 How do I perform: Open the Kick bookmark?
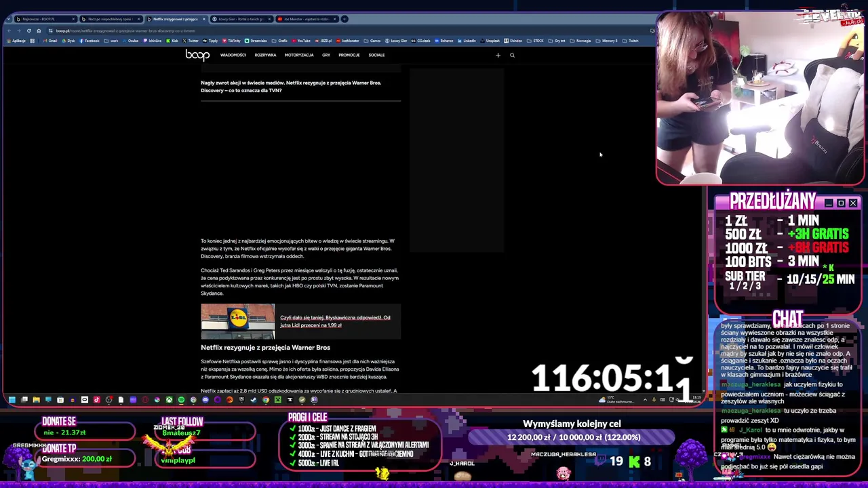click(173, 41)
